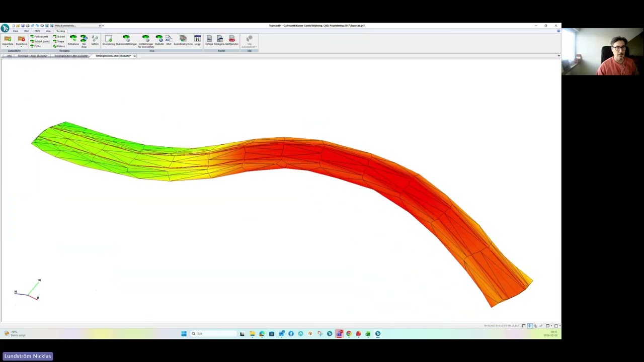The width and height of the screenshot is (644, 362).
Task: Open File Explorer from the taskbar
Action: 252,333
